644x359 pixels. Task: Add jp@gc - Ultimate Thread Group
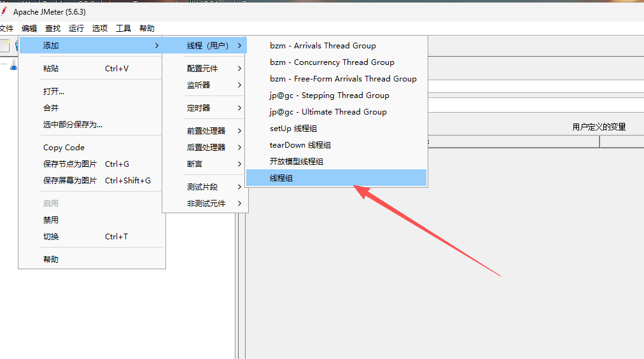point(337,112)
